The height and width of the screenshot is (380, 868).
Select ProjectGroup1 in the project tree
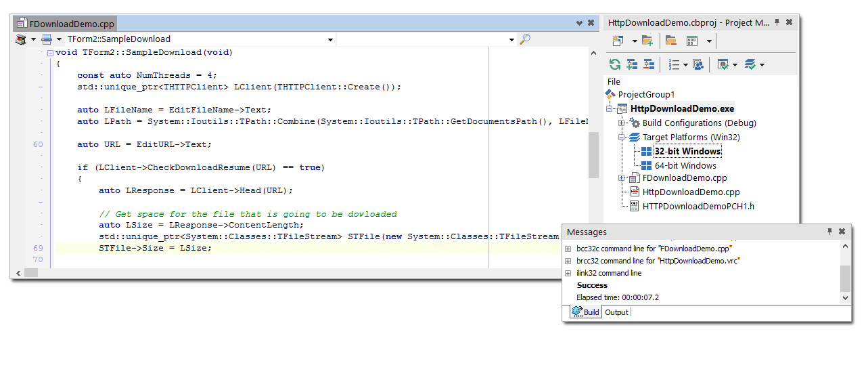[646, 95]
